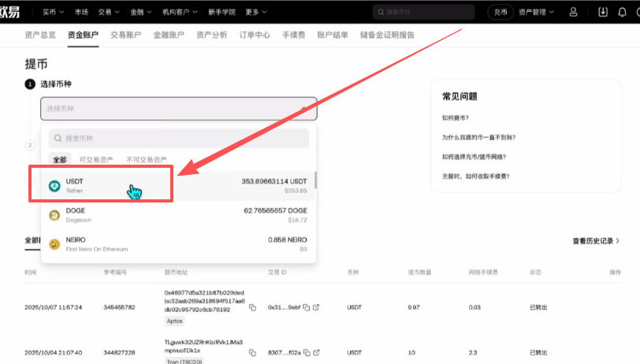Choose NEIRO from the coin list

coord(179,244)
